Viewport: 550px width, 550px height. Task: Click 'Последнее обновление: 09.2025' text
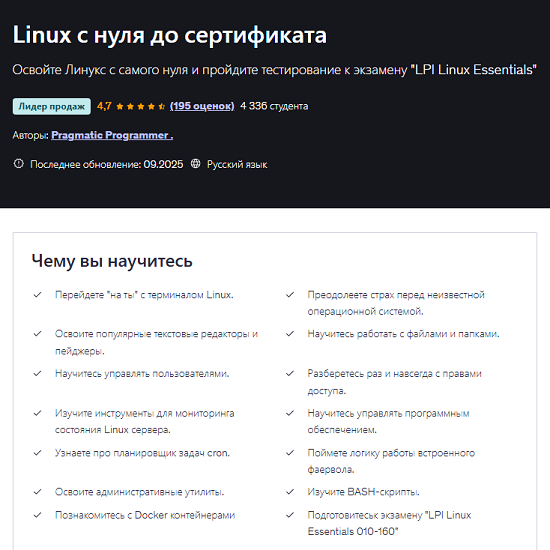(x=107, y=164)
